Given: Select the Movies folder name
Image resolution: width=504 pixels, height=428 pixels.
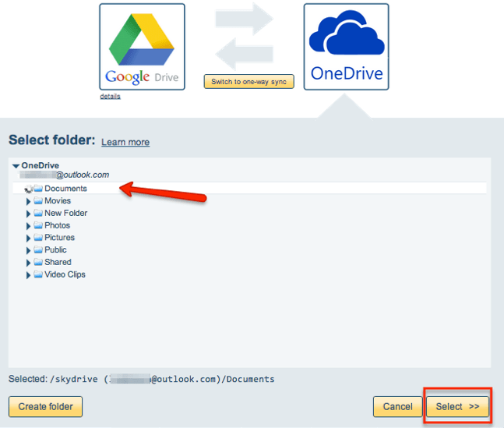Looking at the screenshot, I should (58, 200).
